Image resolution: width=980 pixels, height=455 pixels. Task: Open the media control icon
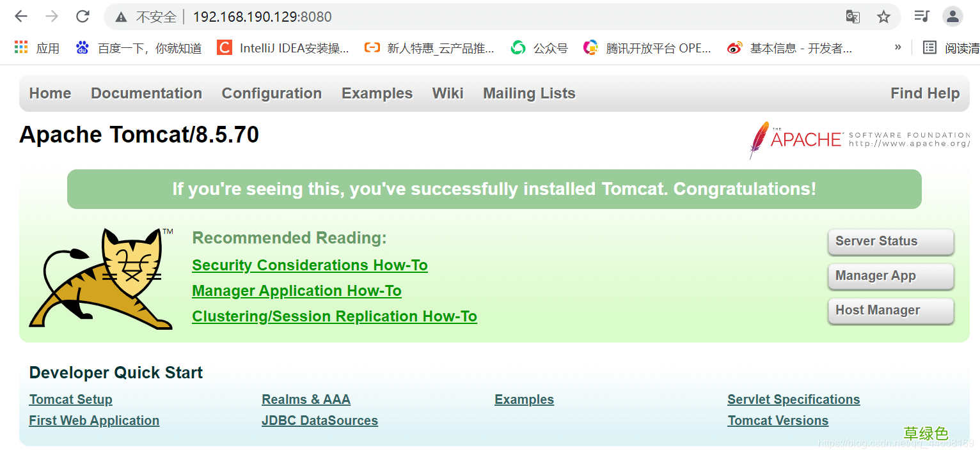click(x=921, y=17)
